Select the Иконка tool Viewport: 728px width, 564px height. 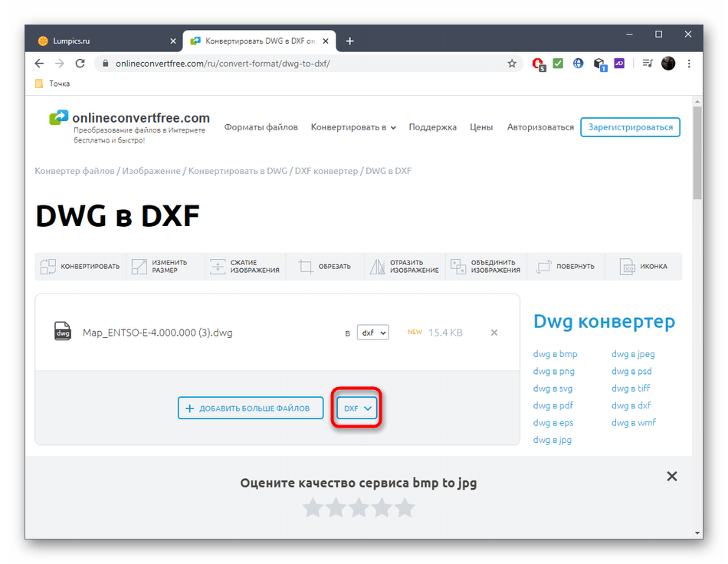pyautogui.click(x=644, y=267)
